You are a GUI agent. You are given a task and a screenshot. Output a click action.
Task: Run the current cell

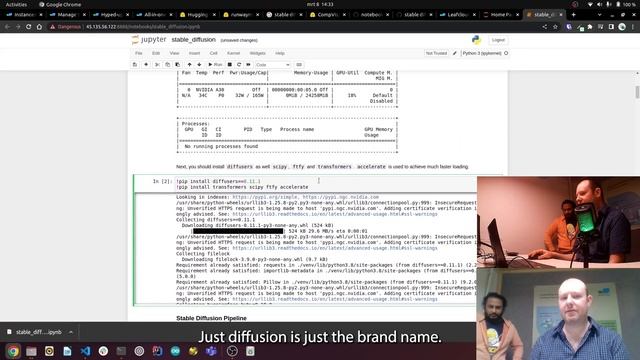coord(215,64)
